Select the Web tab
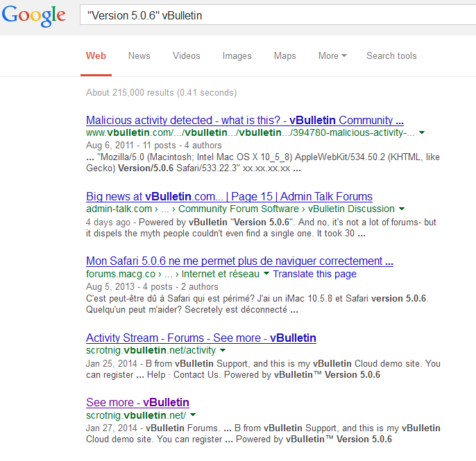476x461 pixels. 96,55
